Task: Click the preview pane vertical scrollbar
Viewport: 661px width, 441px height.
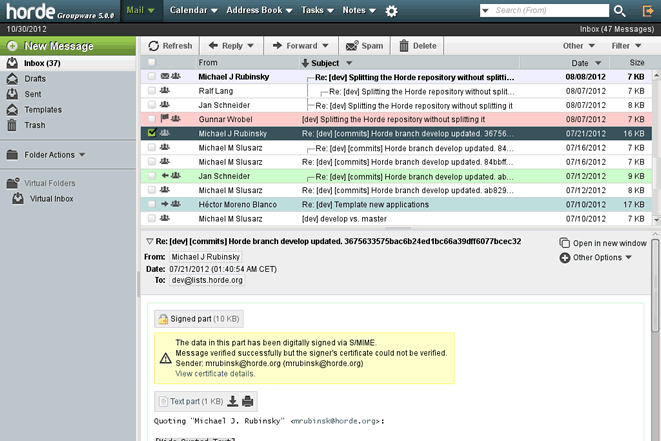Action: coord(655,285)
